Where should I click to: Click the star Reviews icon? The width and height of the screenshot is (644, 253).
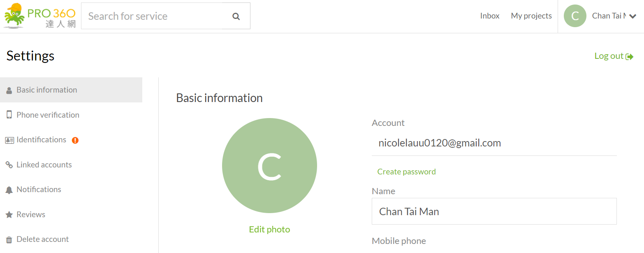[x=9, y=215]
